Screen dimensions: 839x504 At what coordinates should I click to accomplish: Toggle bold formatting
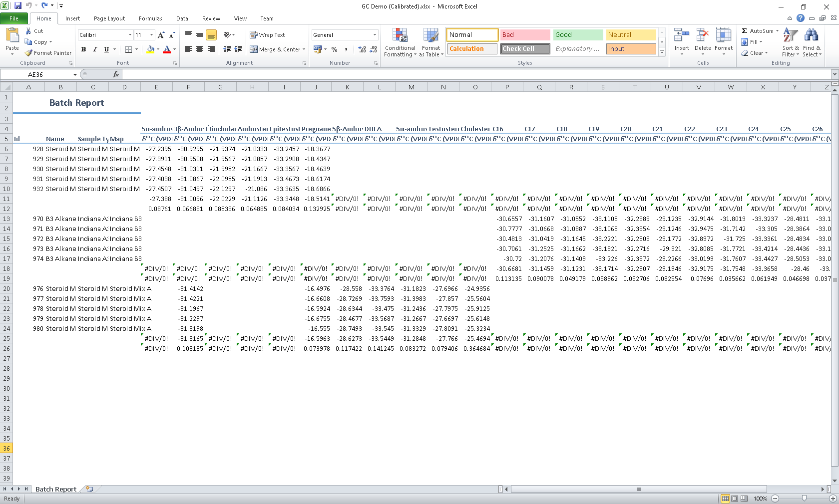coord(83,49)
